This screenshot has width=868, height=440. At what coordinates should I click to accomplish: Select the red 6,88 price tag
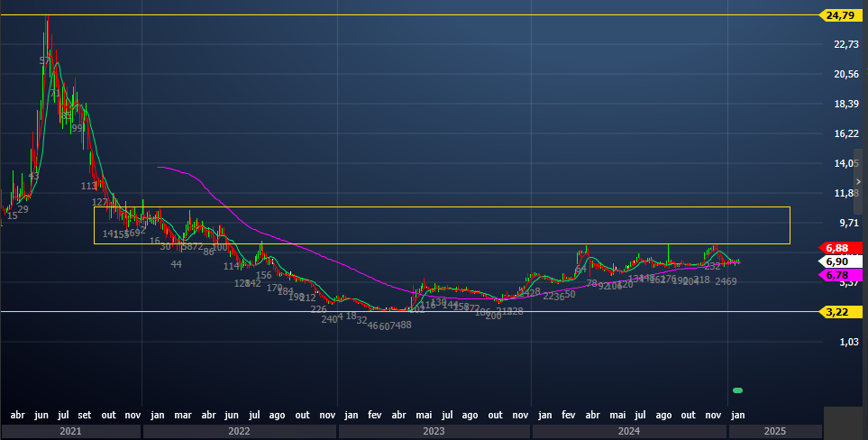point(839,248)
